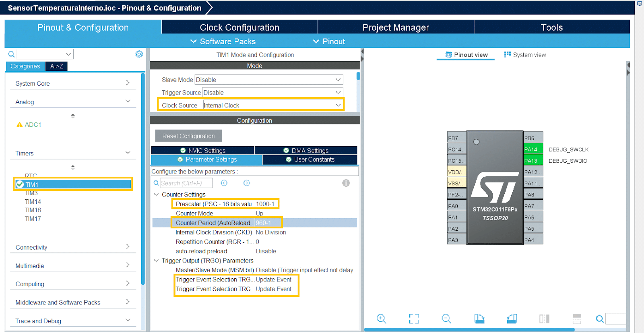Click the gray info icon in parameters

tap(346, 183)
